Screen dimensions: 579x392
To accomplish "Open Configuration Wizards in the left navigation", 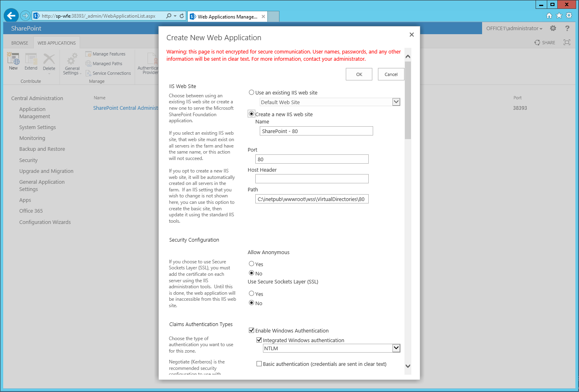I will [45, 222].
